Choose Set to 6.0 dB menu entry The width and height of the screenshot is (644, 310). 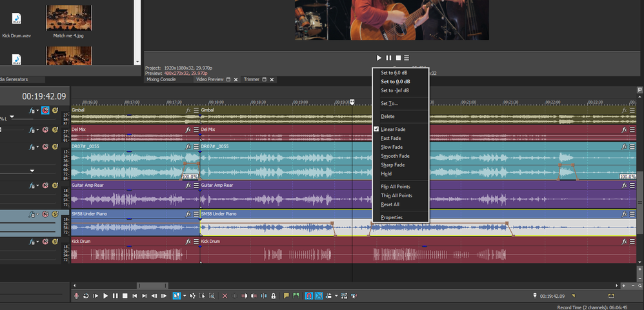coord(395,73)
